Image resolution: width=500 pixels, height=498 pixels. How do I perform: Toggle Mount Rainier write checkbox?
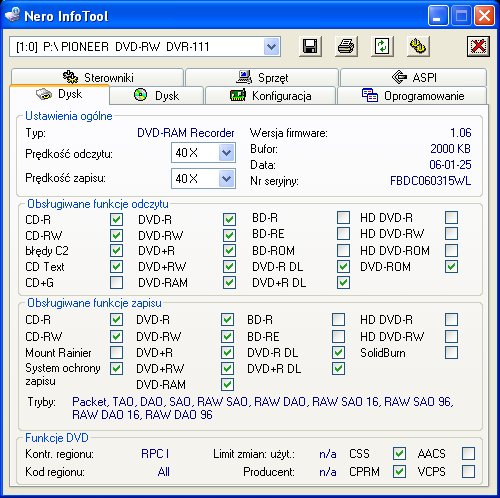tap(116, 353)
